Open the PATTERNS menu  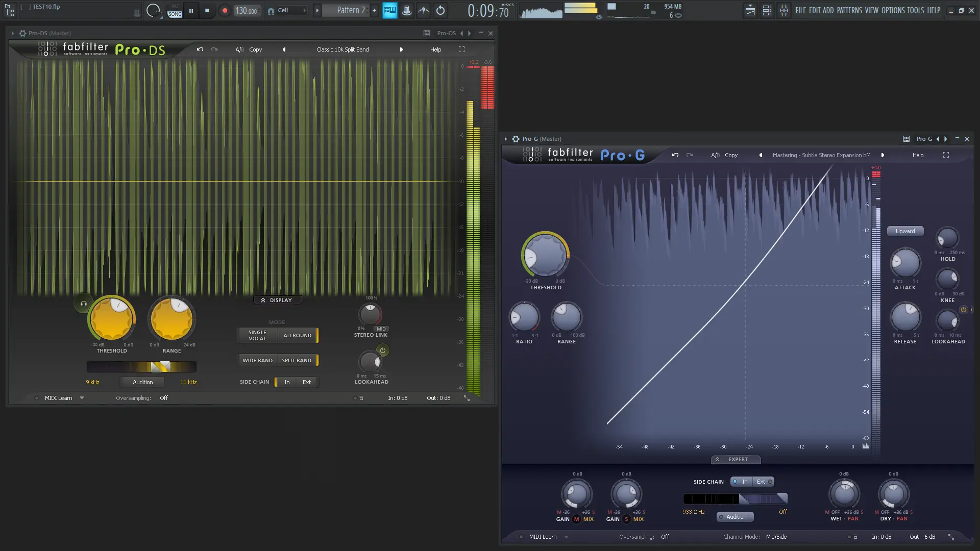(849, 10)
